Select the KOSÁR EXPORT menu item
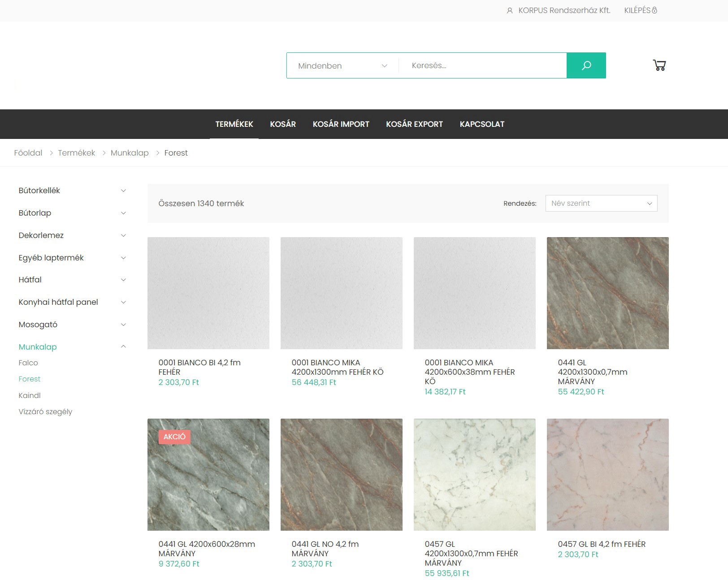728x580 pixels. pos(414,124)
